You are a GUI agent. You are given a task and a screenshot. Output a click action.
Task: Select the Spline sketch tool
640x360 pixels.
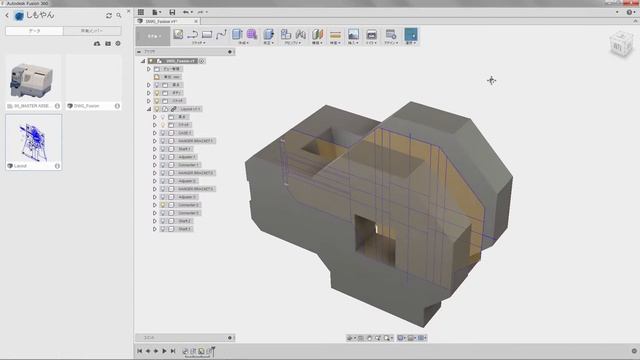tap(221, 34)
